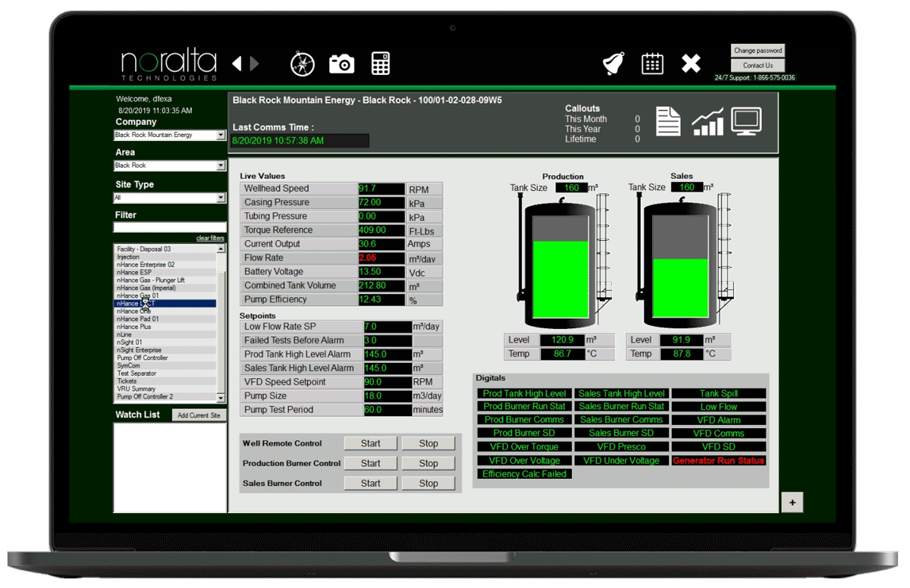Select VRU Summary in the site list
The height and width of the screenshot is (588, 910).
click(165, 389)
